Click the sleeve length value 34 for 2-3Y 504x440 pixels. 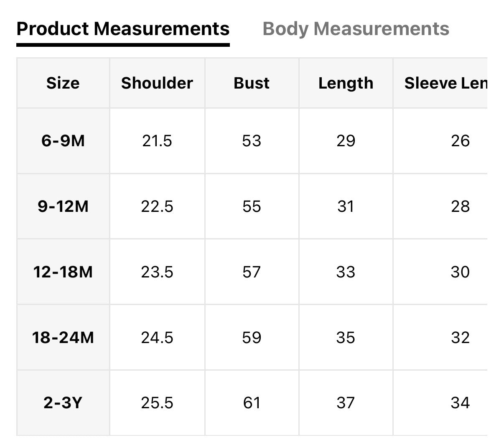(x=460, y=403)
